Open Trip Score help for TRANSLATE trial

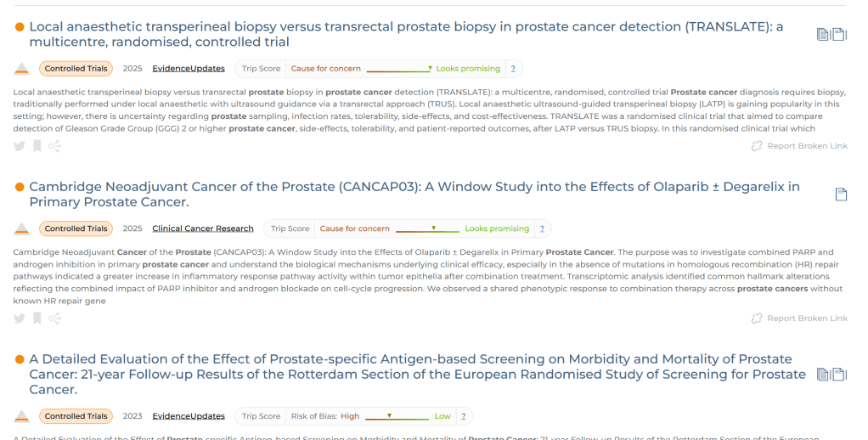tap(513, 69)
